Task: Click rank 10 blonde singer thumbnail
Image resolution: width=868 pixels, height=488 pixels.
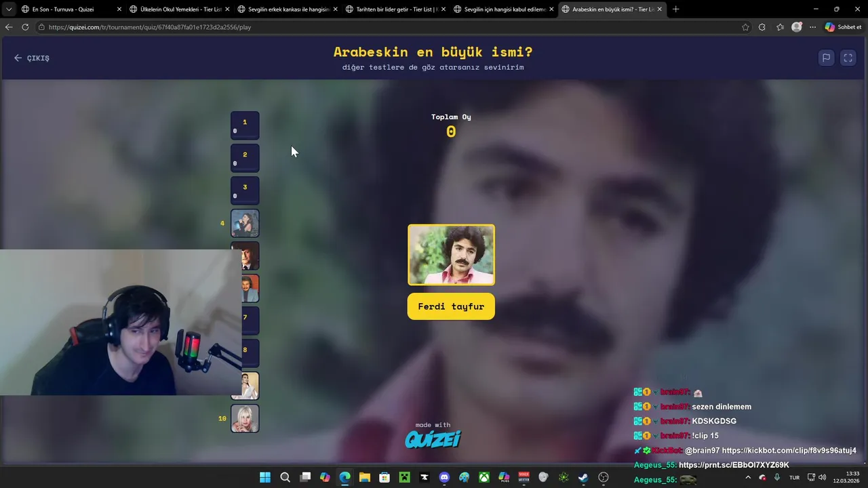Action: (245, 418)
